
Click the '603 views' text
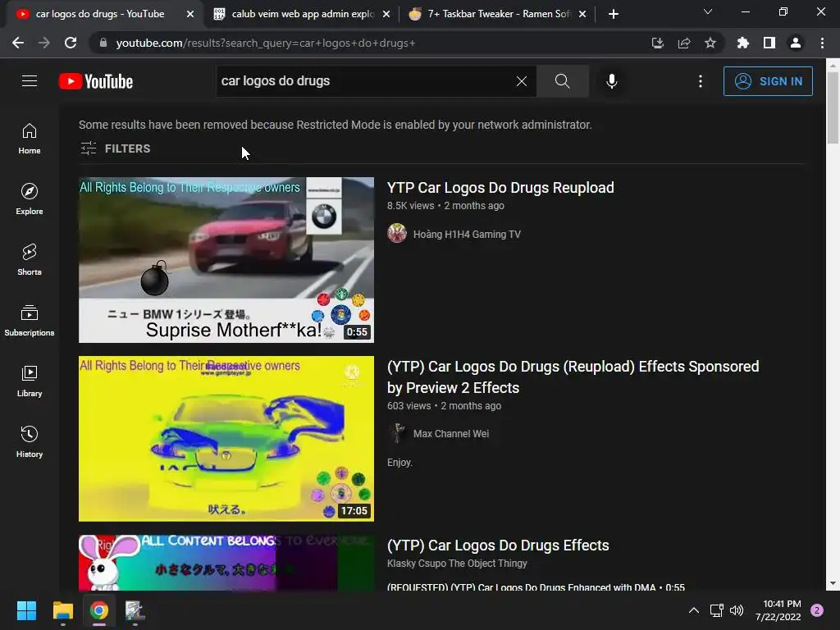click(409, 405)
